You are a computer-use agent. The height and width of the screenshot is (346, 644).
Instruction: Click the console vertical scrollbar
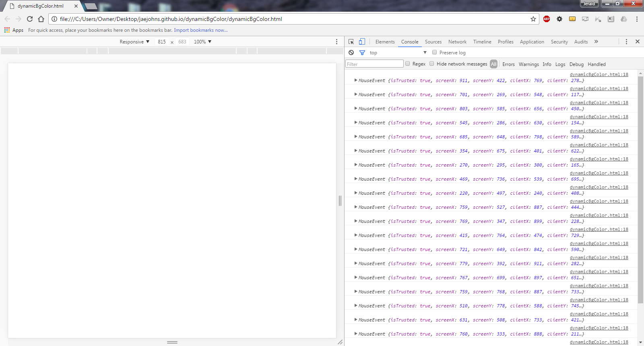[640, 189]
